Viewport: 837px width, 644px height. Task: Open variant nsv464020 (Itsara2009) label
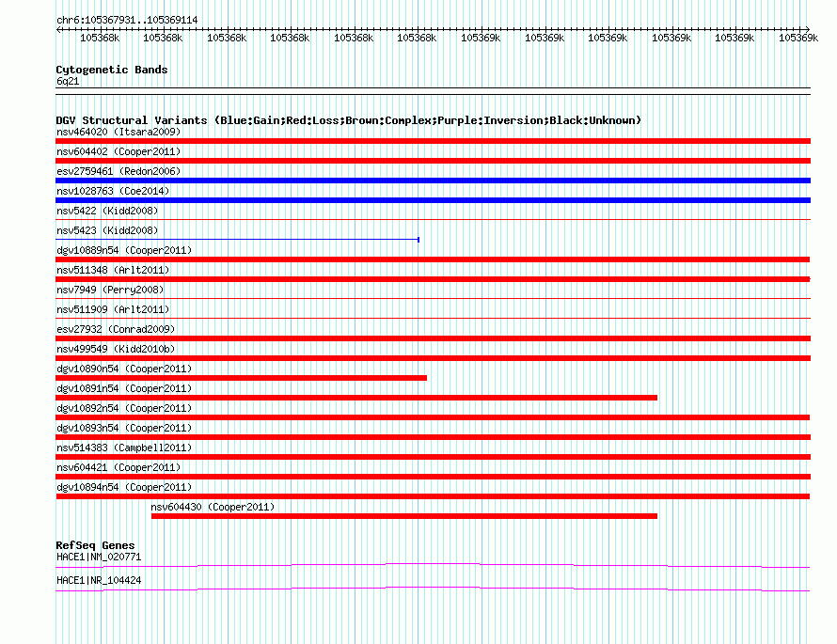118,132
